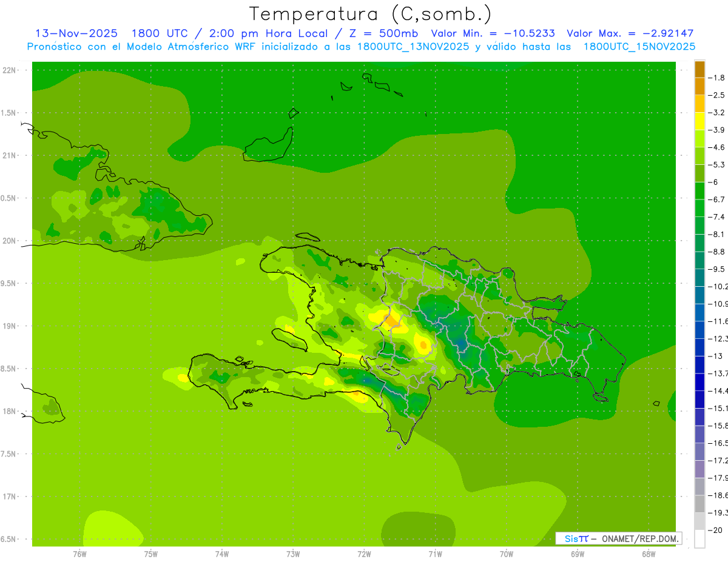Click the latitude label "21N"

[9, 155]
